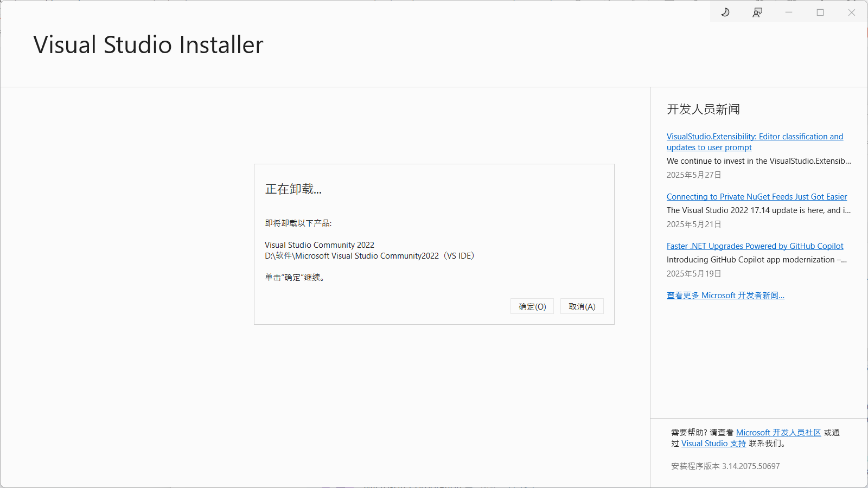
Task: Select the 开发人员新闻 heading
Action: click(703, 110)
